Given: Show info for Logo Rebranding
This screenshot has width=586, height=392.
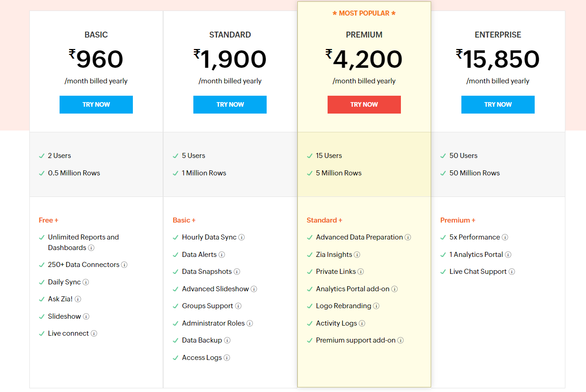Looking at the screenshot, I should 376,306.
